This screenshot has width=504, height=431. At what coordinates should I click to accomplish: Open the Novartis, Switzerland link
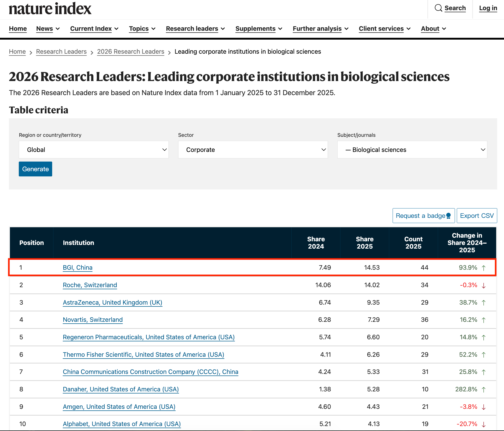[x=93, y=320]
